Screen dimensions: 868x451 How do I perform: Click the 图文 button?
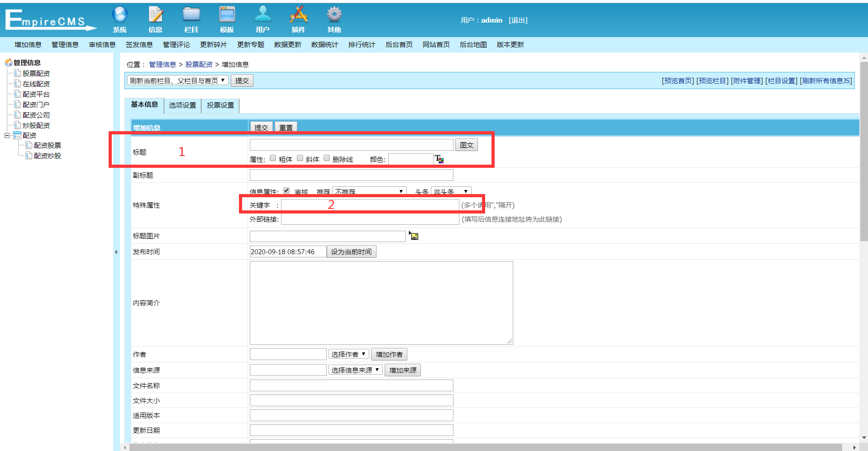[467, 145]
